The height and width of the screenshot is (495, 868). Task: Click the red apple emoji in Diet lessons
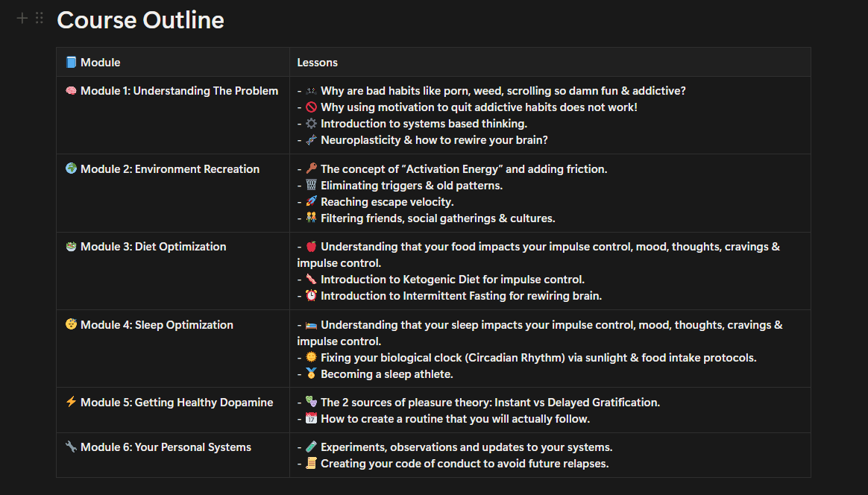point(311,247)
